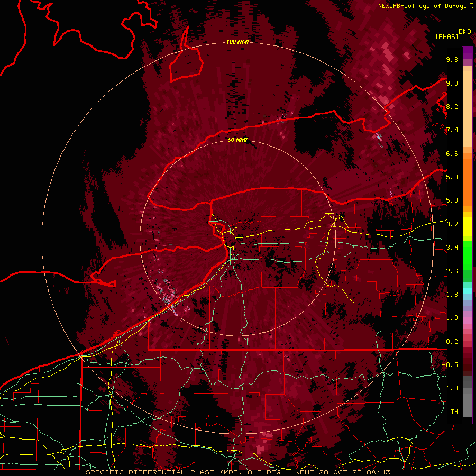
Task: Click the 7.4 scale value
Action: (452, 130)
